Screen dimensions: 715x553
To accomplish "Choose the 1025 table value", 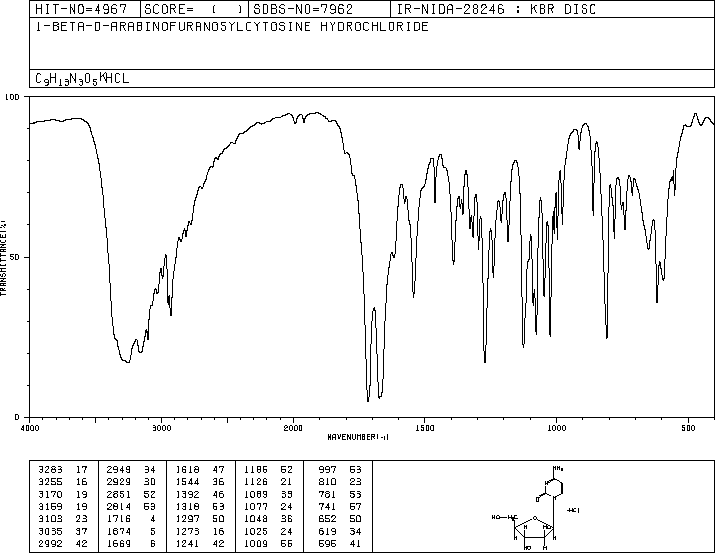I will pos(256,532).
